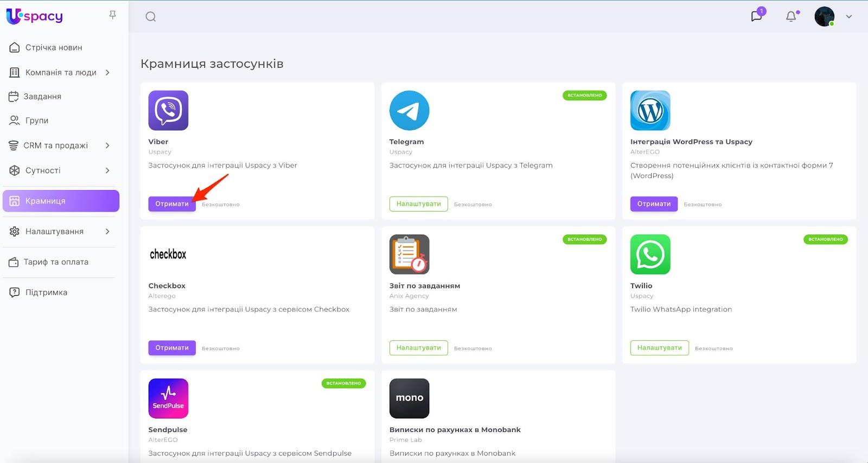
Task: Click Отримати for Checkbox
Action: point(172,348)
